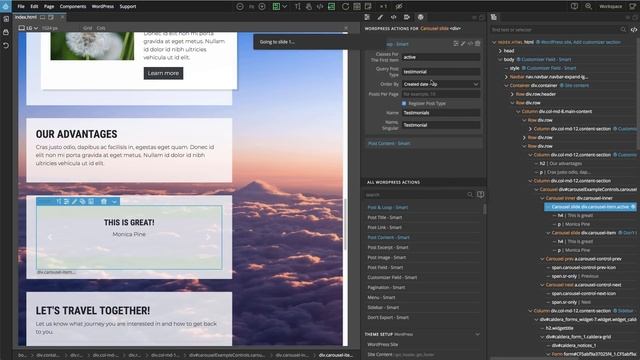Click the carousel previous arrow

pyautogui.click(x=50, y=237)
